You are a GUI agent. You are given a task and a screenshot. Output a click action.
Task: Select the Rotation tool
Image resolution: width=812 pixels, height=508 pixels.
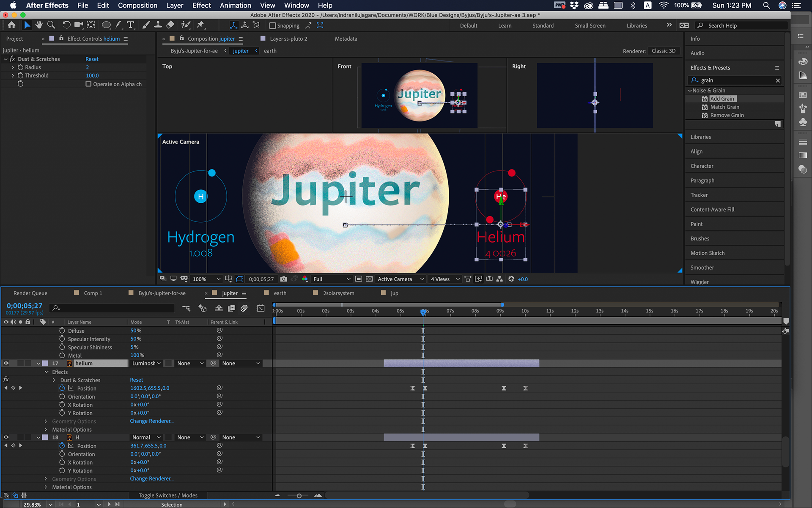coord(66,25)
